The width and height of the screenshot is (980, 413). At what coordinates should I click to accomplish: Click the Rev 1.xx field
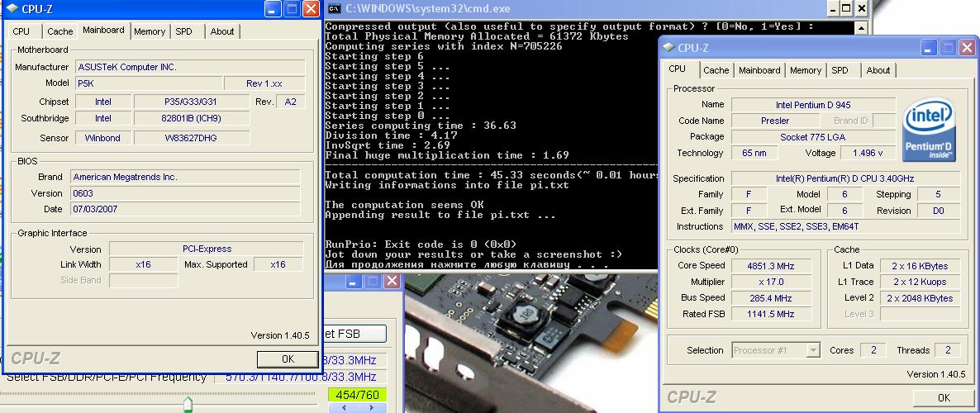tap(265, 83)
